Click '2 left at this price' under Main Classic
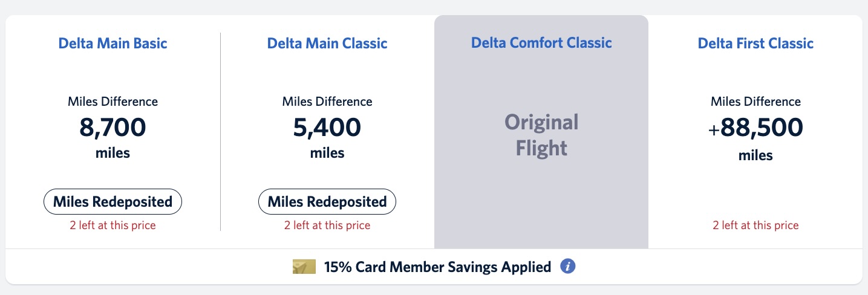Screen dimensions: 868x295 (327, 225)
